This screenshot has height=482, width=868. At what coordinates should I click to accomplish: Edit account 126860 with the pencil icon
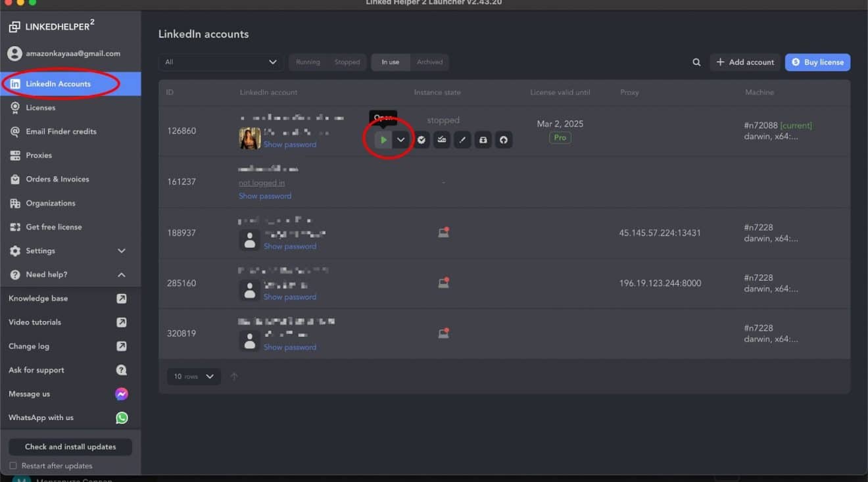pos(462,139)
